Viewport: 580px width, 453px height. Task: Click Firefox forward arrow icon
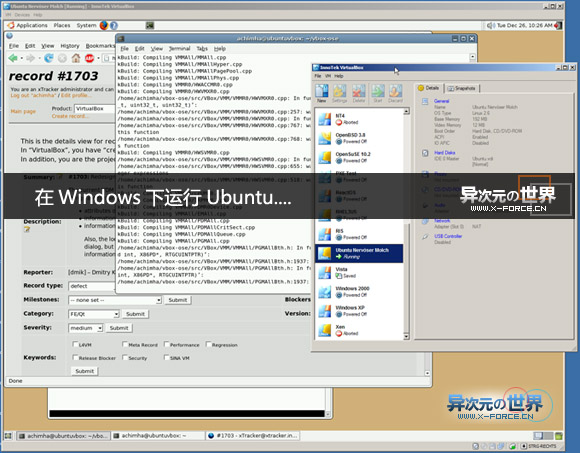(x=31, y=58)
